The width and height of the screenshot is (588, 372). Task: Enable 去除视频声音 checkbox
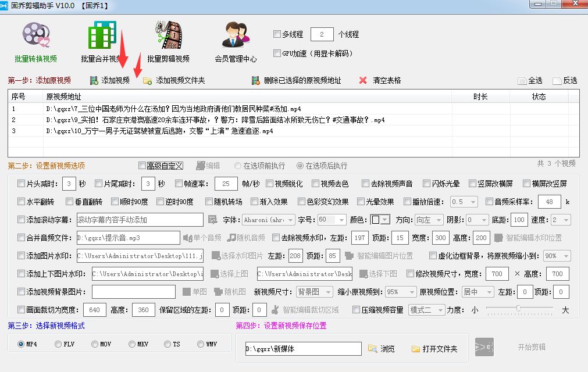[365, 184]
